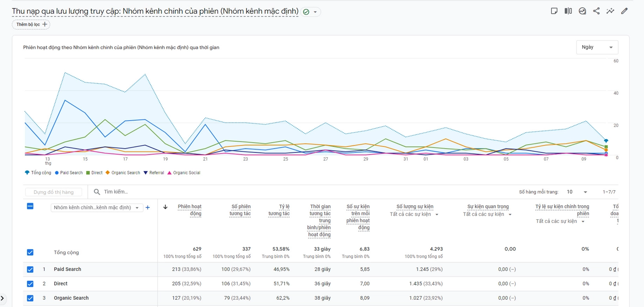Toggle Organic Search series in legend
The width and height of the screenshot is (644, 307).
(x=123, y=173)
